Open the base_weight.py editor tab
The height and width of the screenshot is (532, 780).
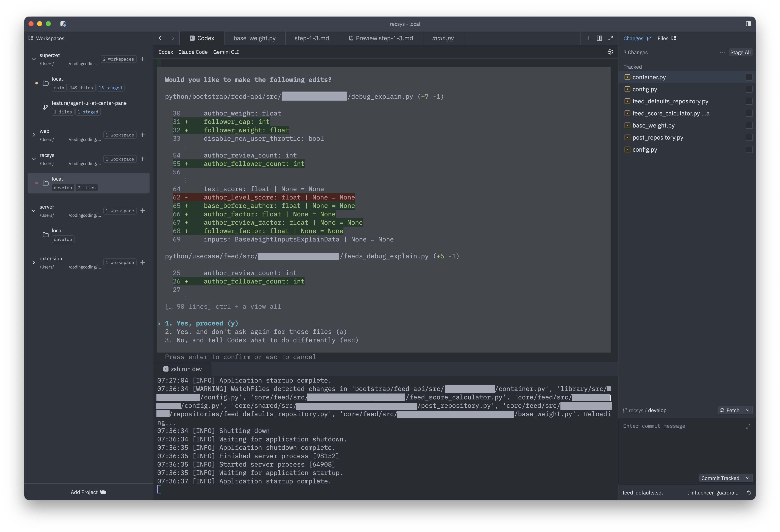pyautogui.click(x=254, y=38)
